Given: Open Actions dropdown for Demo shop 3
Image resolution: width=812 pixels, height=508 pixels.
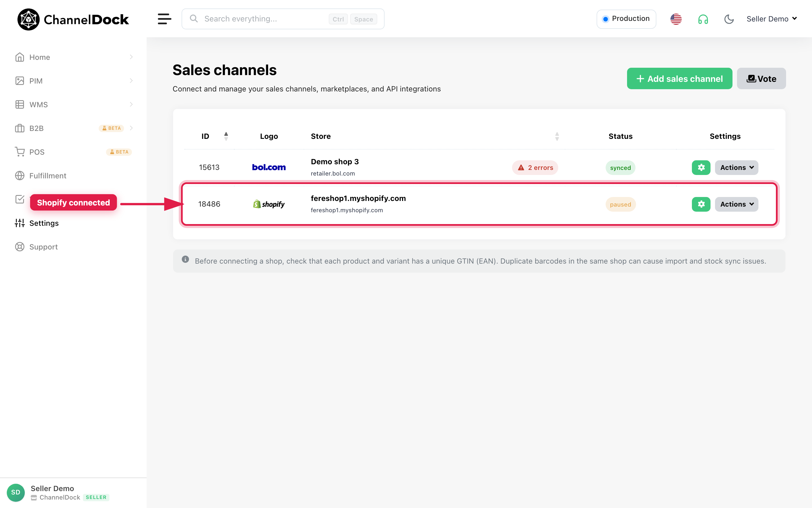Looking at the screenshot, I should 736,167.
